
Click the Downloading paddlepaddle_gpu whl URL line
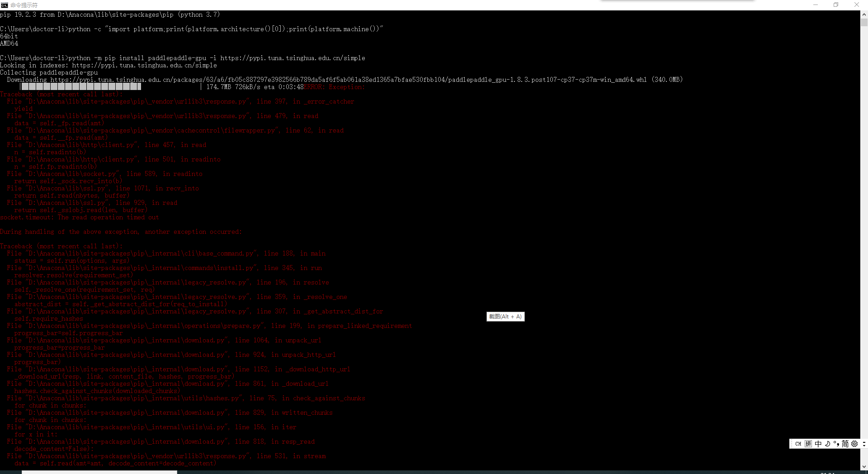coord(345,80)
